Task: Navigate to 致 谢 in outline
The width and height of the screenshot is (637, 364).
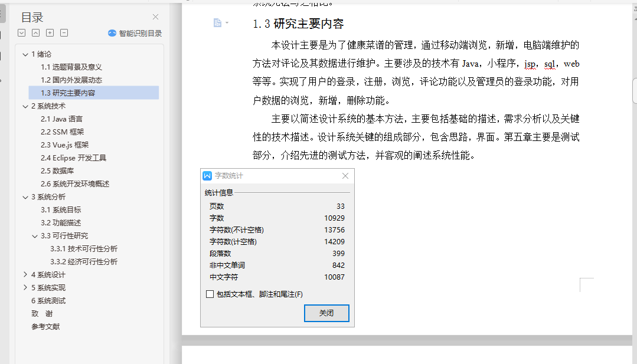Action: tap(43, 314)
